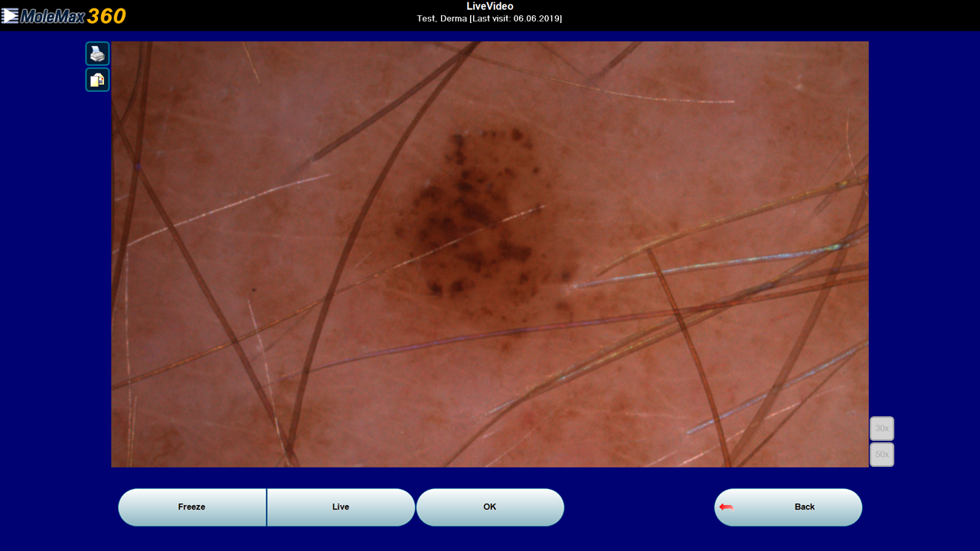The height and width of the screenshot is (551, 980).
Task: Select the 30x magnification button
Action: click(882, 429)
